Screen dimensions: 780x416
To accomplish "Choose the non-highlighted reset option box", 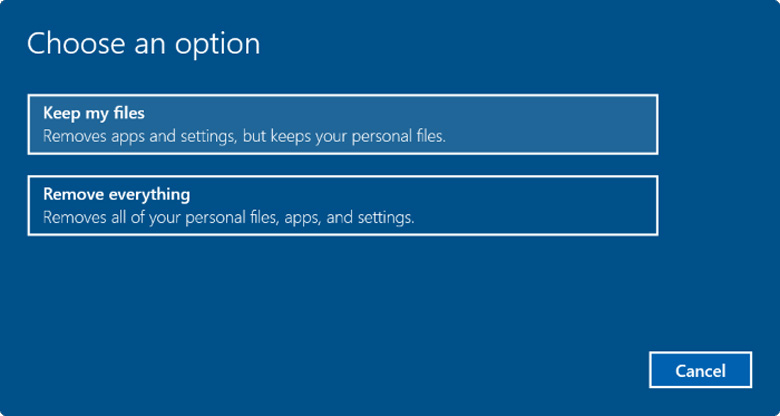I will (342, 205).
